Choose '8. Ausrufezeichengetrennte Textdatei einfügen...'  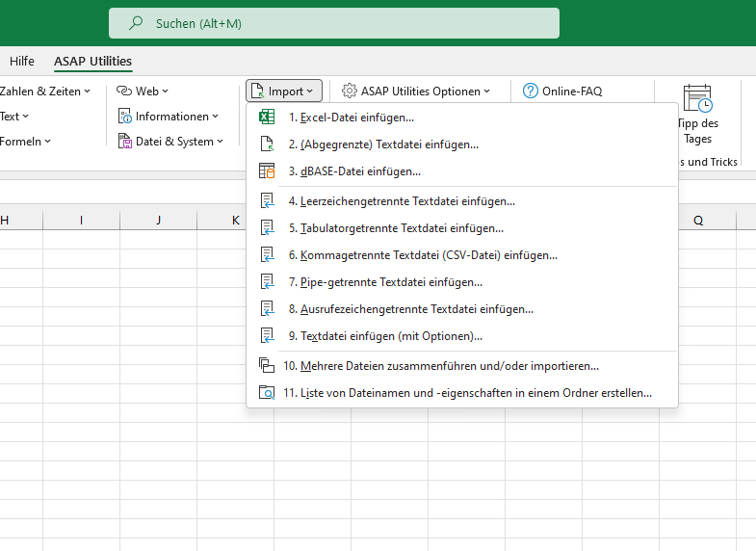coord(462,309)
